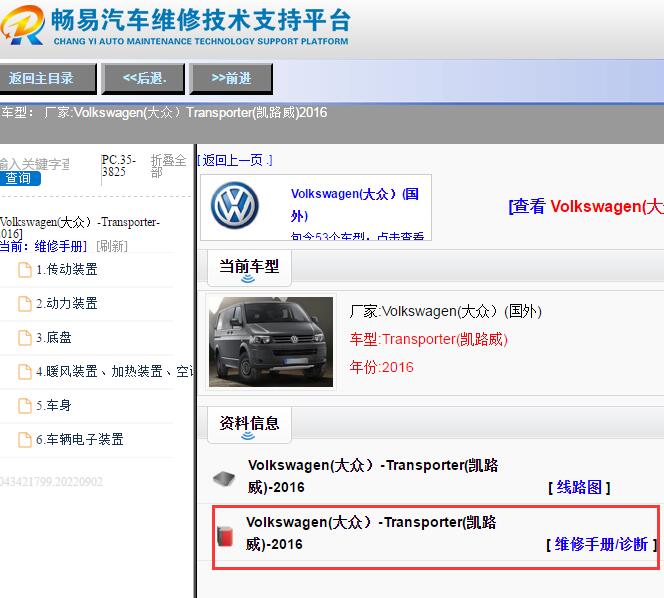Go back with <<后退 button
Screen dimensions: 664x598
(x=143, y=78)
